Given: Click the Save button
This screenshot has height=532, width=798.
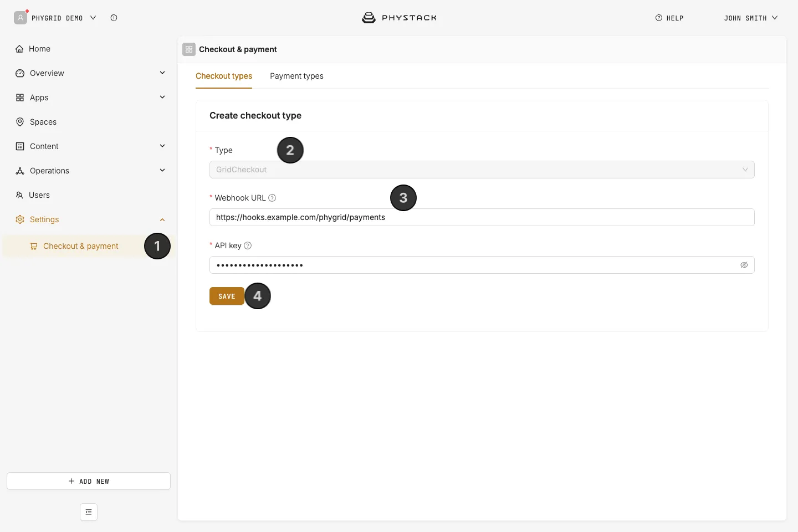Looking at the screenshot, I should pyautogui.click(x=227, y=296).
